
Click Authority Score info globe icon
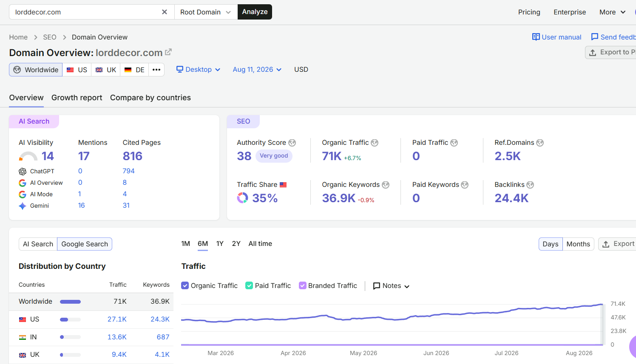(292, 143)
